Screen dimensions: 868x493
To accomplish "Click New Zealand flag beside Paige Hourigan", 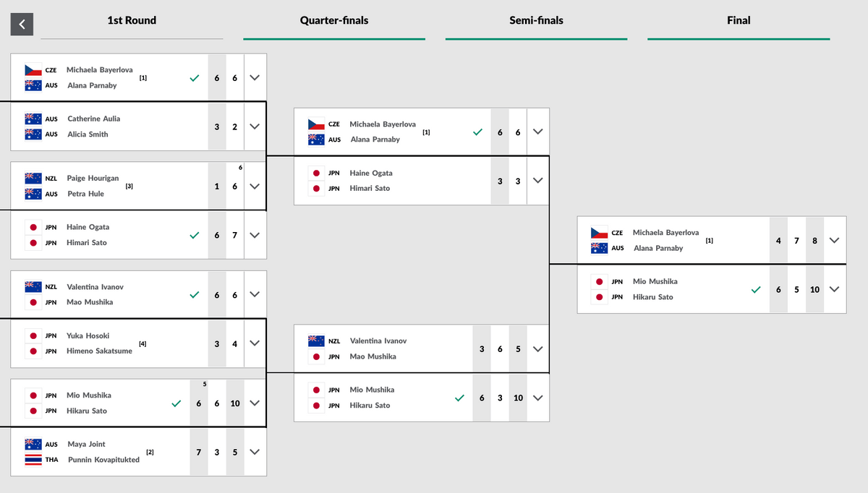I will point(33,178).
